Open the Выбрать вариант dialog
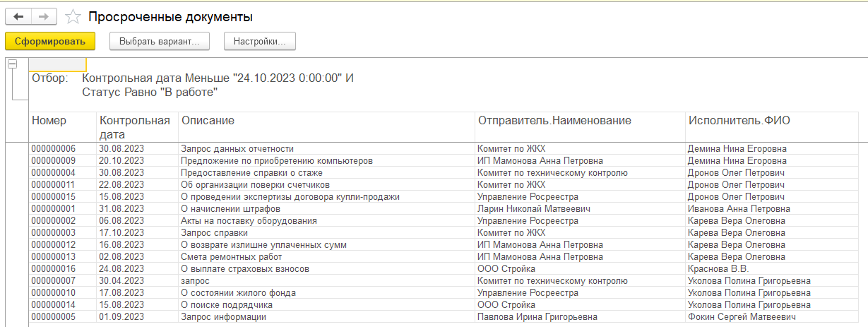This screenshot has height=327, width=868. [160, 41]
